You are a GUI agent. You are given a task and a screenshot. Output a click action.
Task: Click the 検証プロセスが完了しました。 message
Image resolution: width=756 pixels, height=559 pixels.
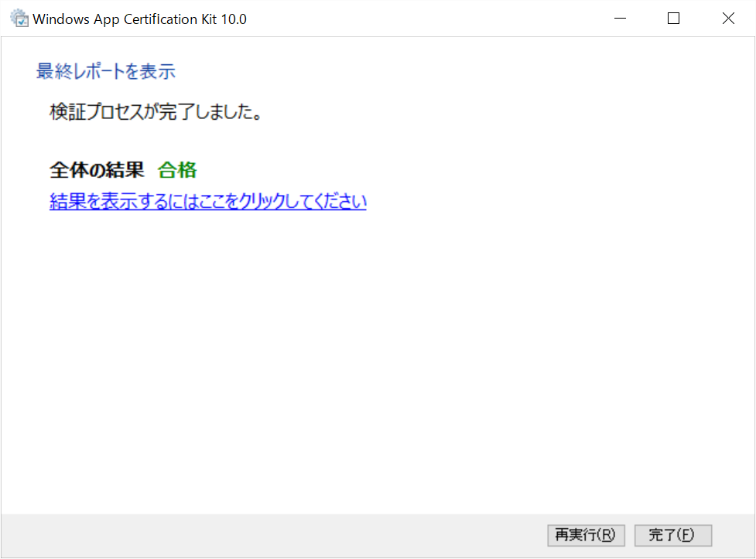(156, 112)
